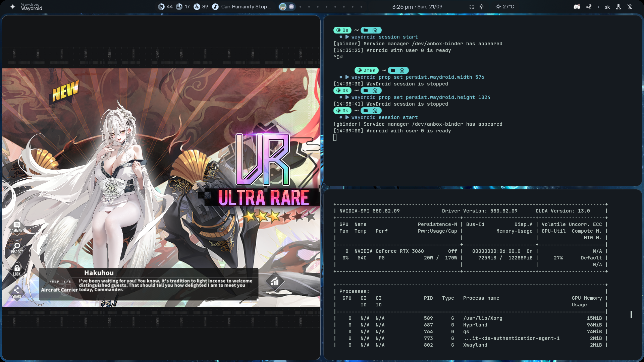This screenshot has width=644, height=362.
Task: Click the '3m8s' duration badge in terminal
Action: 366,70
